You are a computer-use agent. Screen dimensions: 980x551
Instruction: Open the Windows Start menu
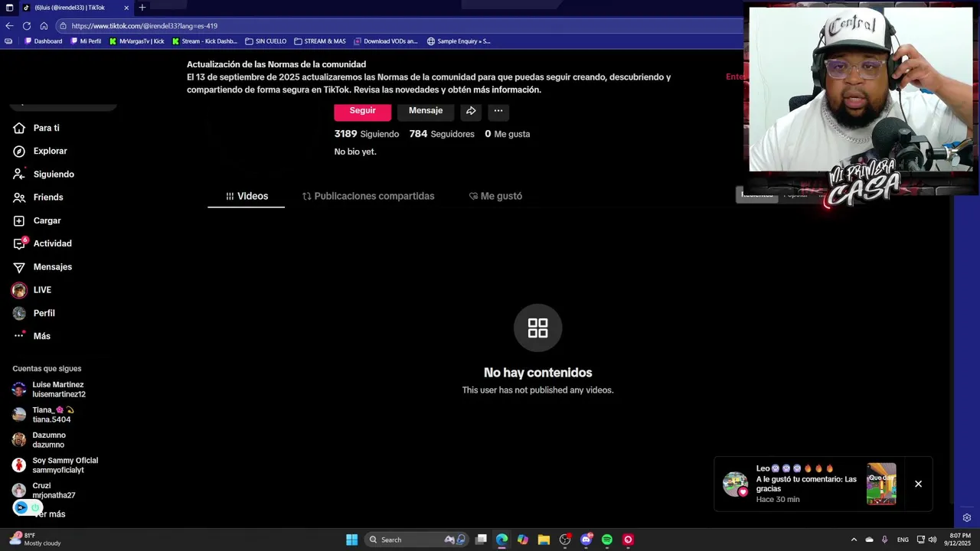(351, 540)
